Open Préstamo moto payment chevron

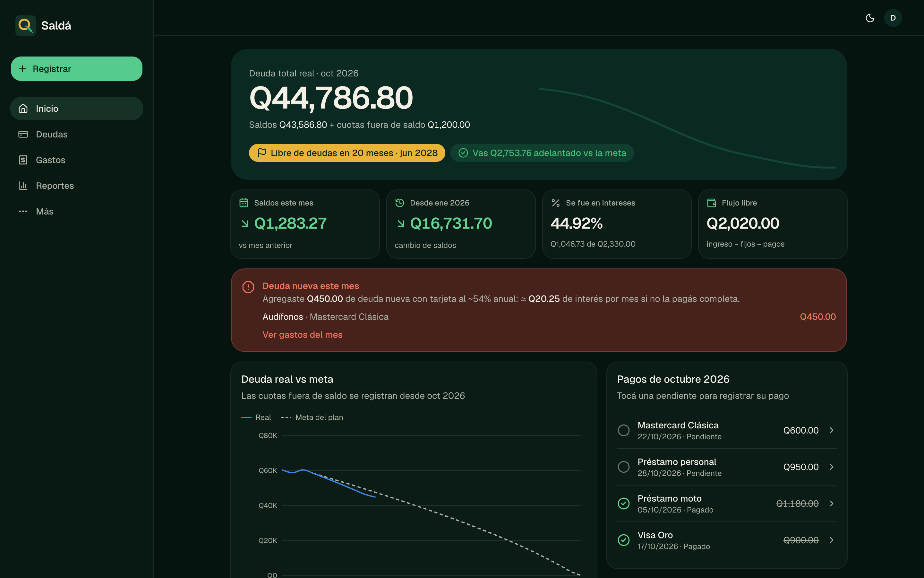tap(831, 504)
